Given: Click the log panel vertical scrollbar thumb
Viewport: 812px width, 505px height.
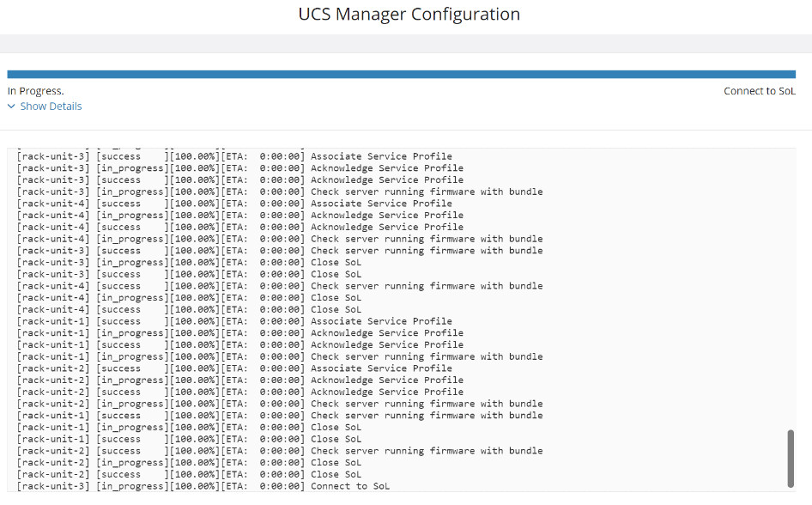Looking at the screenshot, I should click(x=791, y=459).
